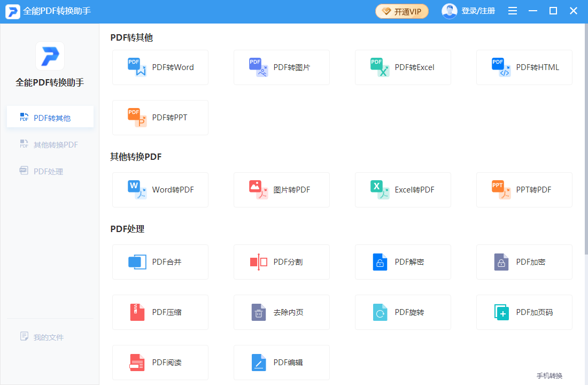Click the 开通VIP button

click(401, 10)
